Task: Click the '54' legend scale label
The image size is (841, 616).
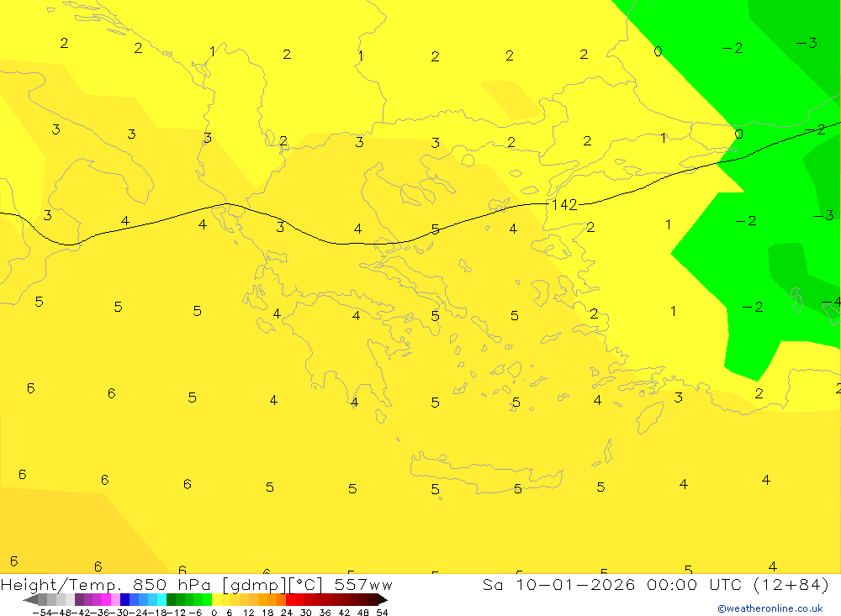Action: pyautogui.click(x=382, y=613)
